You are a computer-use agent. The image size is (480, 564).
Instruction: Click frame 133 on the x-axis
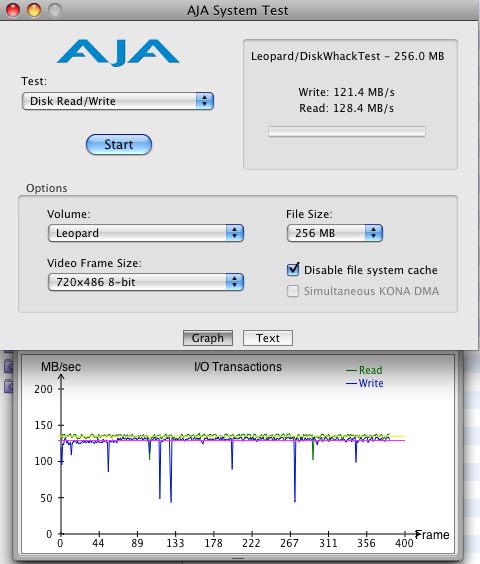[175, 543]
